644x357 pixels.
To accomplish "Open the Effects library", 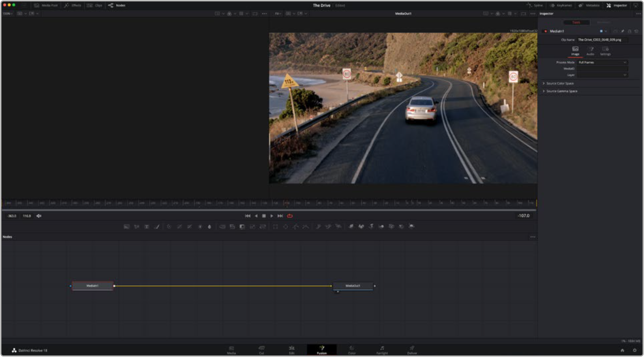I will click(x=73, y=5).
